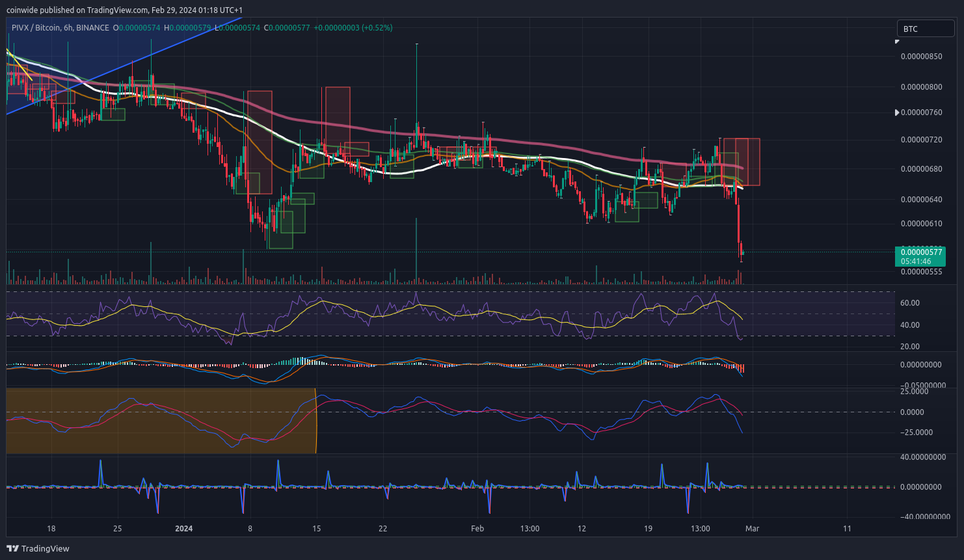Click the 0.00000555 price axis label
Screen dimensions: 964x560
click(921, 272)
